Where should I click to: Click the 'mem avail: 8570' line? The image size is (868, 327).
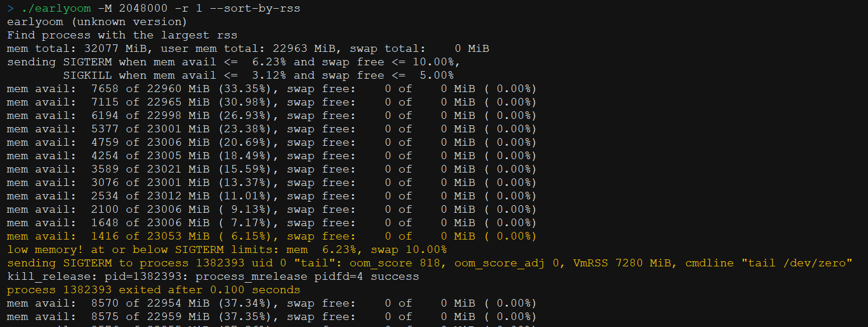coord(271,304)
